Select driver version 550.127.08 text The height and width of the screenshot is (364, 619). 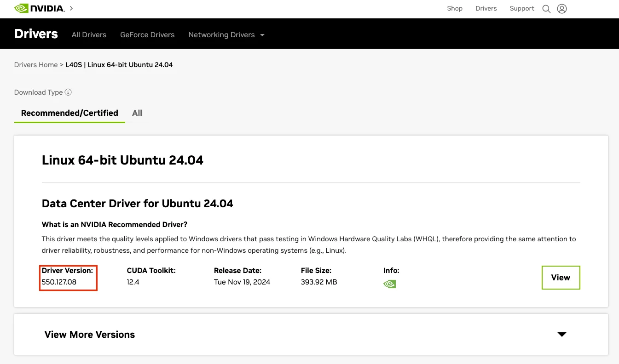click(x=59, y=282)
